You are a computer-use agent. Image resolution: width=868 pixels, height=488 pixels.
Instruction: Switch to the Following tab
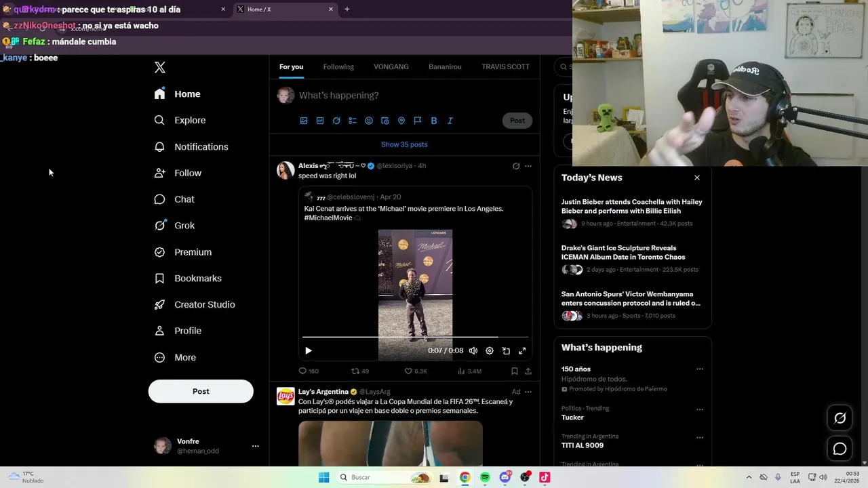point(338,66)
